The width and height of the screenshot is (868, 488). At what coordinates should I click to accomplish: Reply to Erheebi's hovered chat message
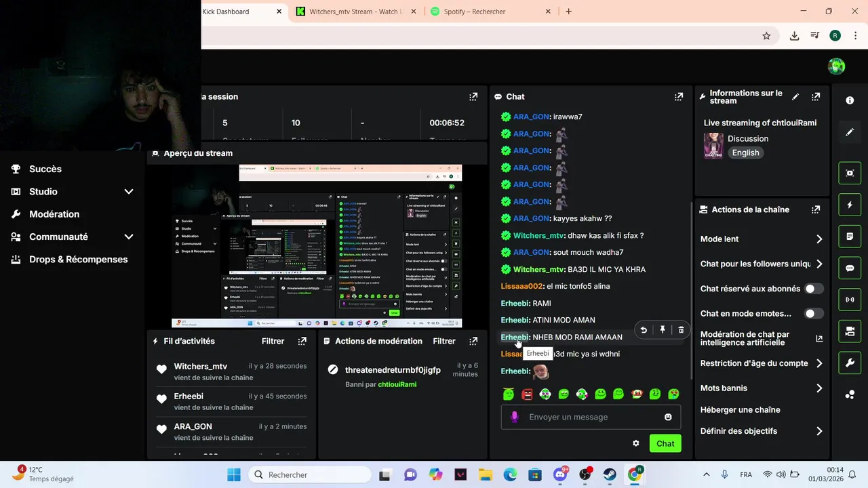click(644, 330)
